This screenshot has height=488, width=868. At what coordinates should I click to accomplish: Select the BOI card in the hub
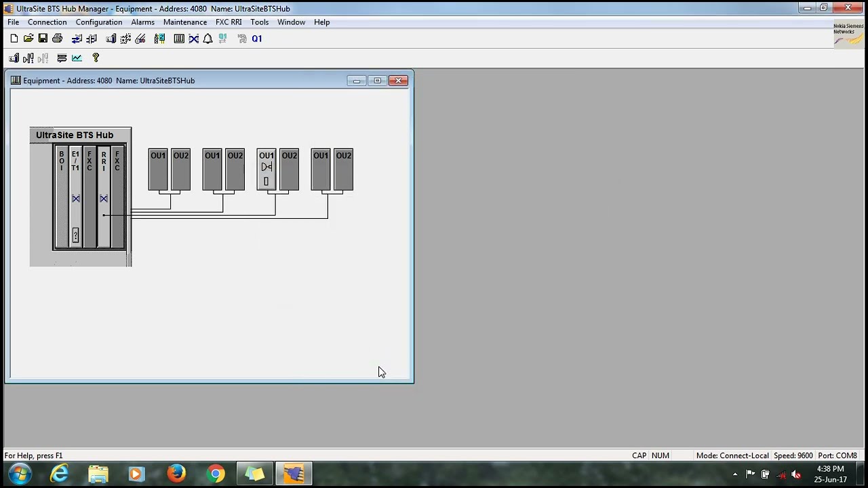pos(62,197)
